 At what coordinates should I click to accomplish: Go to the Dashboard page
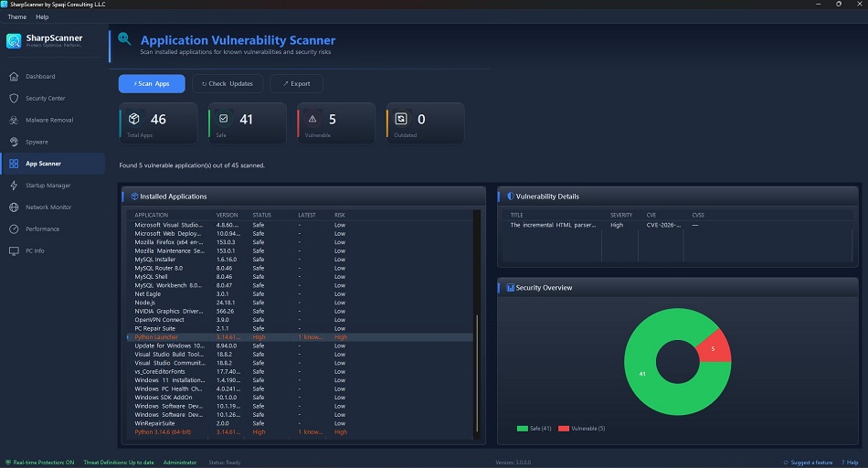coord(53,77)
